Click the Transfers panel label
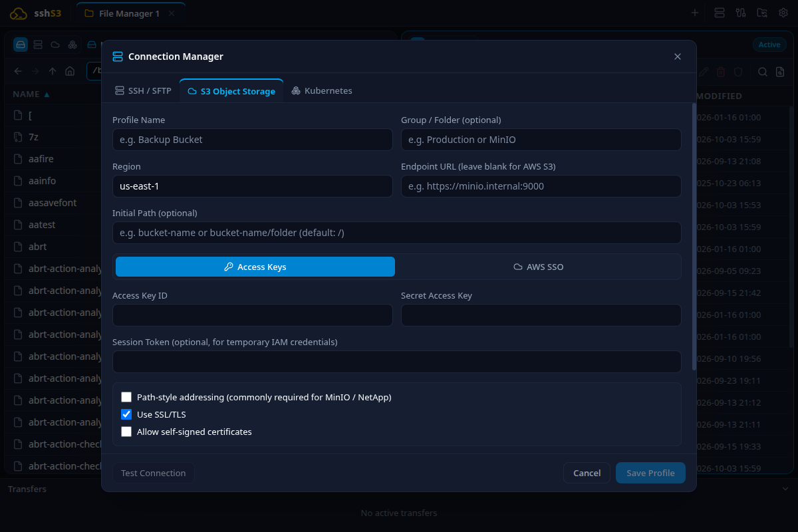Screen dimensions: 798x532 [27, 489]
